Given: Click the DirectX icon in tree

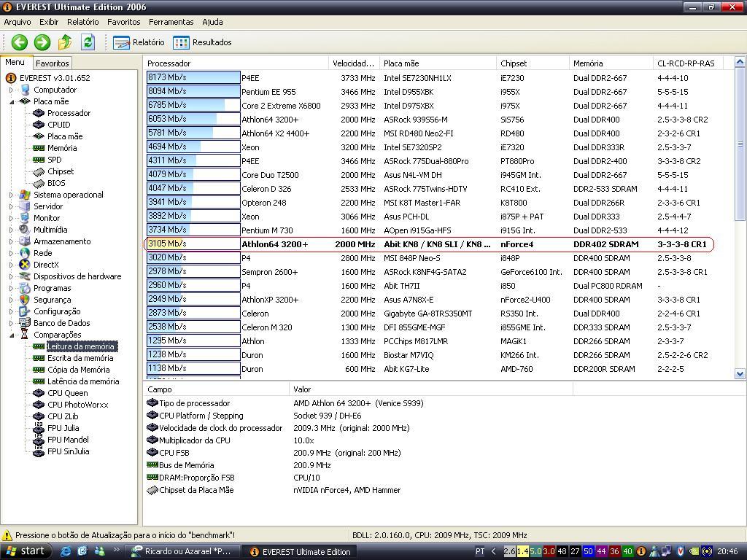Looking at the screenshot, I should [x=25, y=265].
